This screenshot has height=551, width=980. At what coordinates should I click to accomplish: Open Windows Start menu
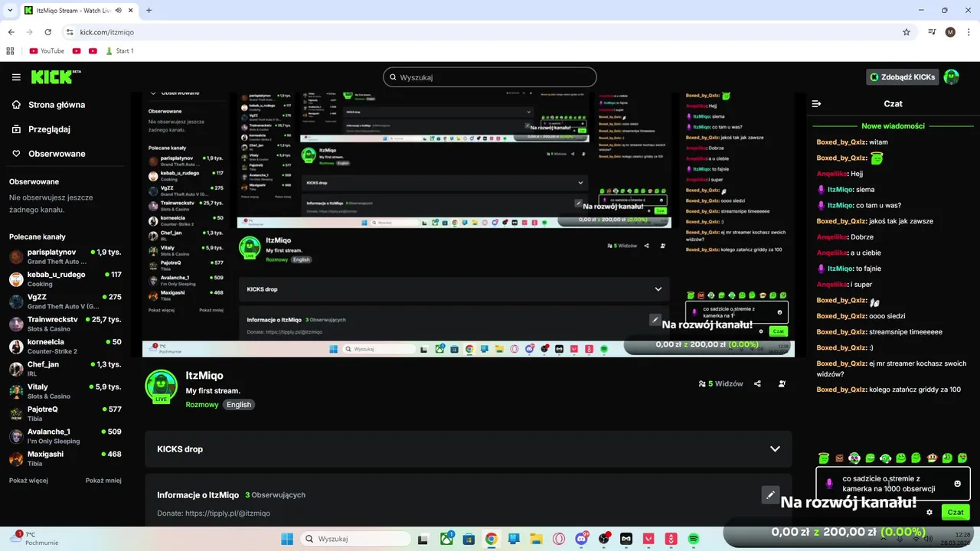pos(287,539)
